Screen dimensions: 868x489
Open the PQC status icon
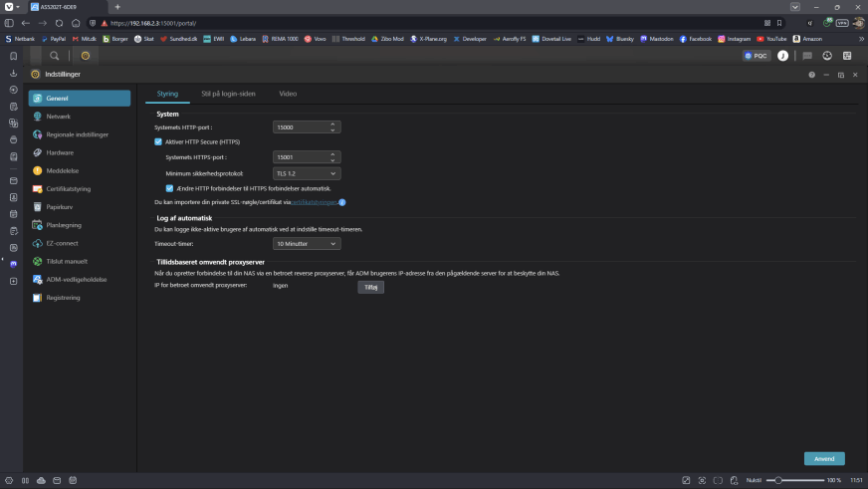coord(757,56)
